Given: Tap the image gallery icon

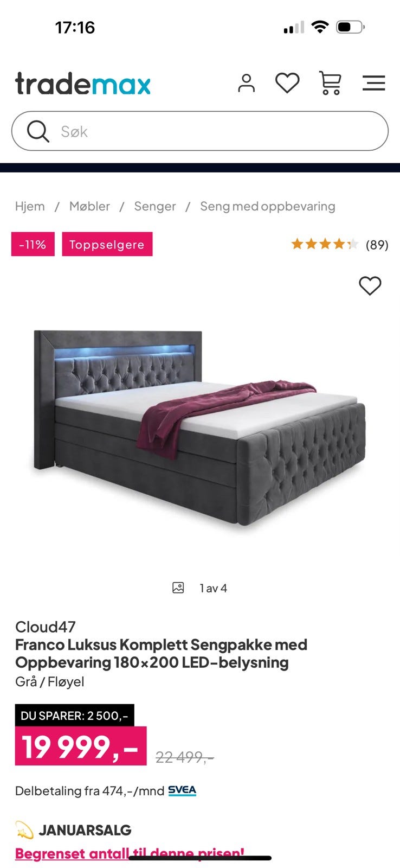Looking at the screenshot, I should pyautogui.click(x=178, y=588).
